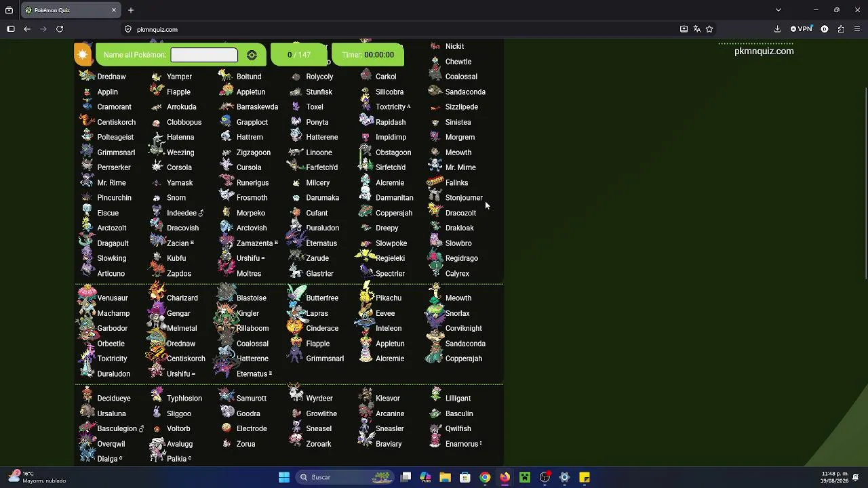868x488 pixels.
Task: Open the downloads icon in browser toolbar
Action: coord(777,29)
